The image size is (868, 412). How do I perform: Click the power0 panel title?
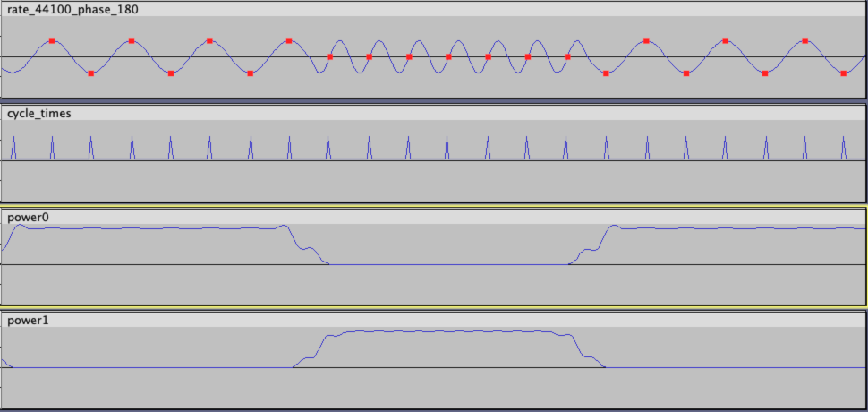(28, 218)
